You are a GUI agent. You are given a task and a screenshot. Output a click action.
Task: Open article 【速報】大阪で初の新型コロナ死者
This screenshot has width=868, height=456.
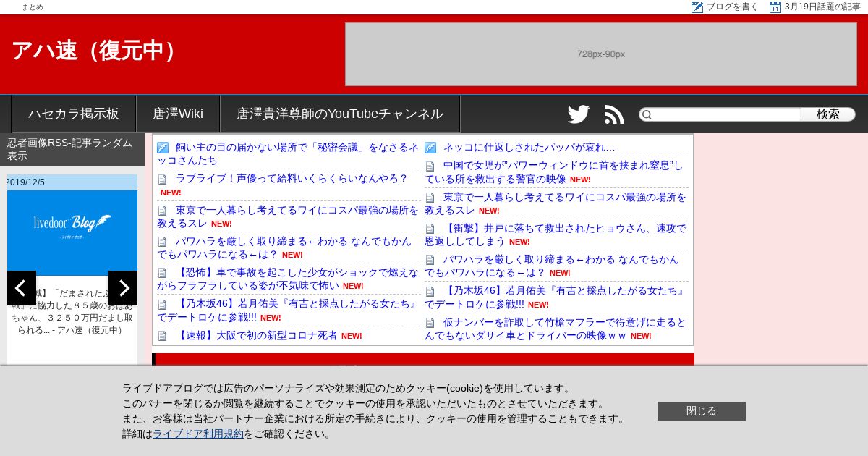(257, 335)
